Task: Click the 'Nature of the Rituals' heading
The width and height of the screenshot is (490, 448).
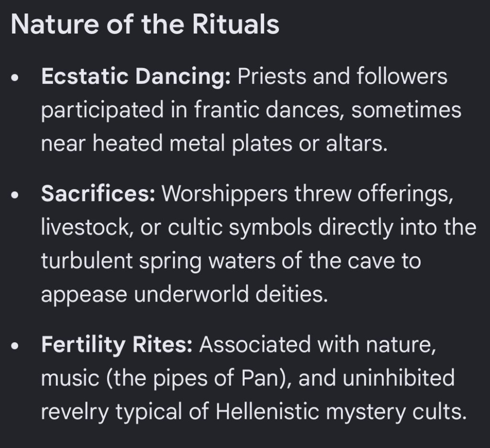Action: pyautogui.click(x=145, y=24)
